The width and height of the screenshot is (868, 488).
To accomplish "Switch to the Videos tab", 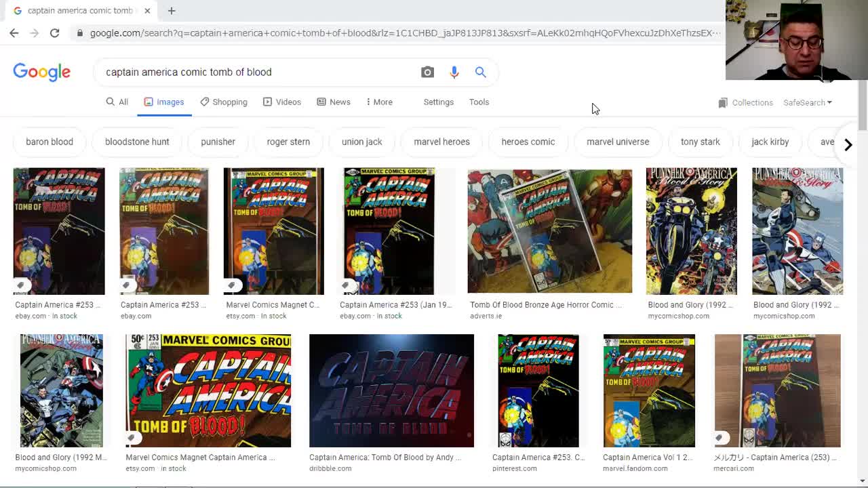I will coord(281,102).
